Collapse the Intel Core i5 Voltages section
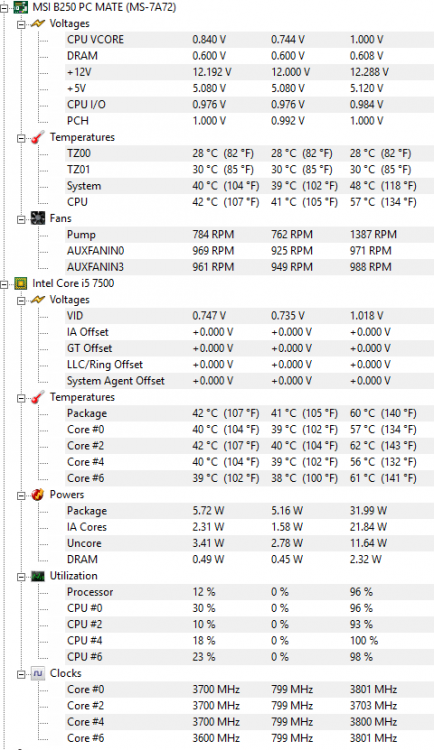 tap(21, 301)
